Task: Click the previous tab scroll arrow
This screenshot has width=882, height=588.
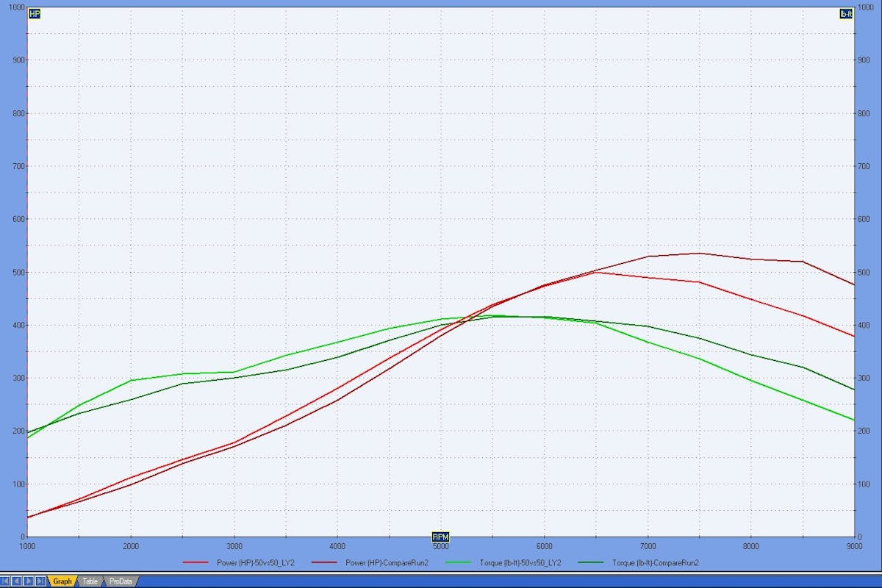Action: pyautogui.click(x=17, y=581)
